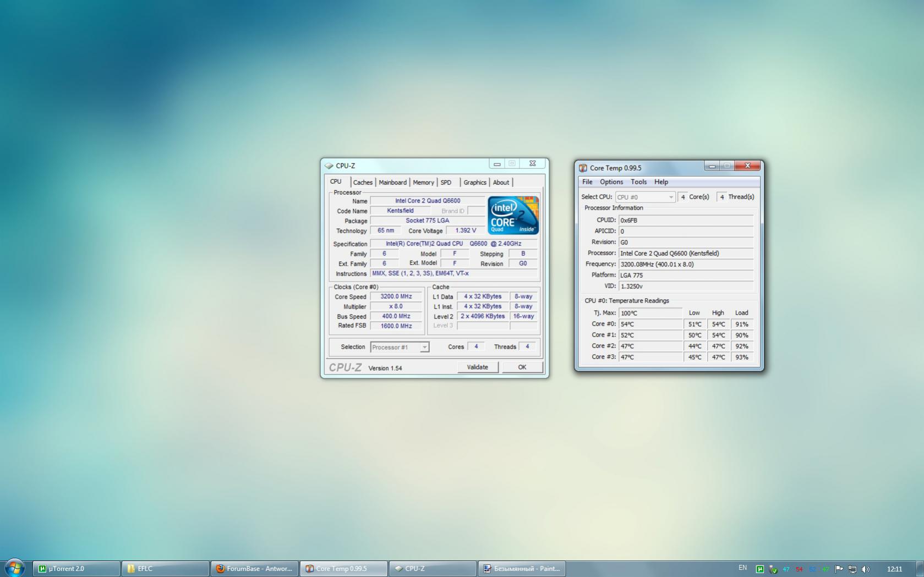924x577 pixels.
Task: Click the Name field 'Intel Core 2 Quad Q6600'
Action: [427, 201]
